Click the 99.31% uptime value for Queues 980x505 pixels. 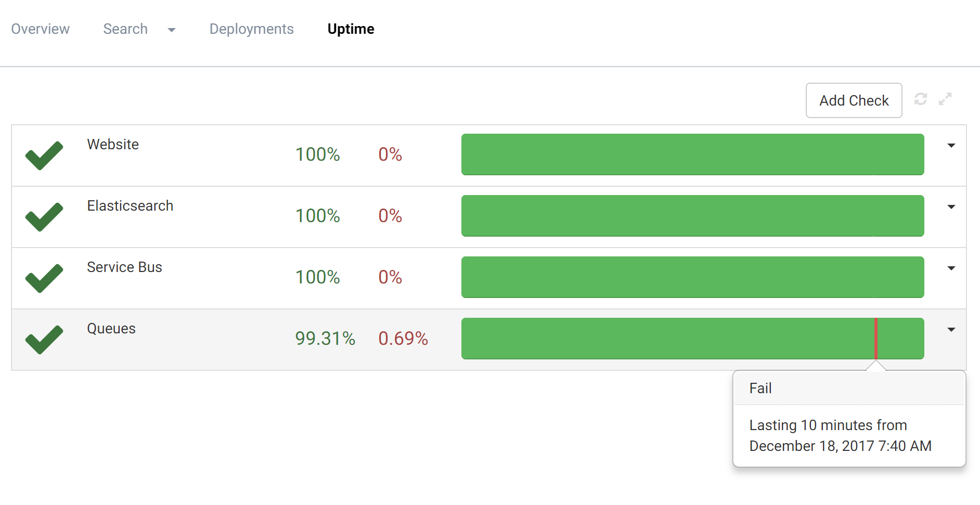point(325,339)
